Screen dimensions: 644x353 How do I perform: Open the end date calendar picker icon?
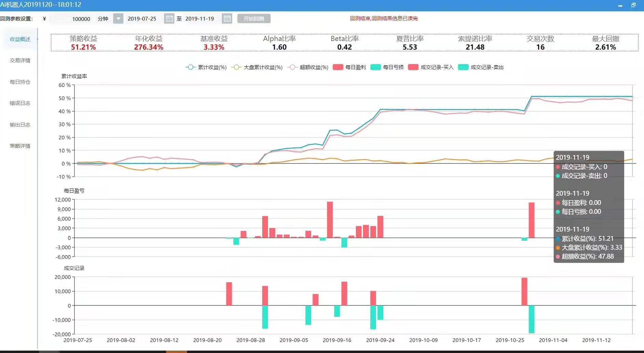pos(227,18)
